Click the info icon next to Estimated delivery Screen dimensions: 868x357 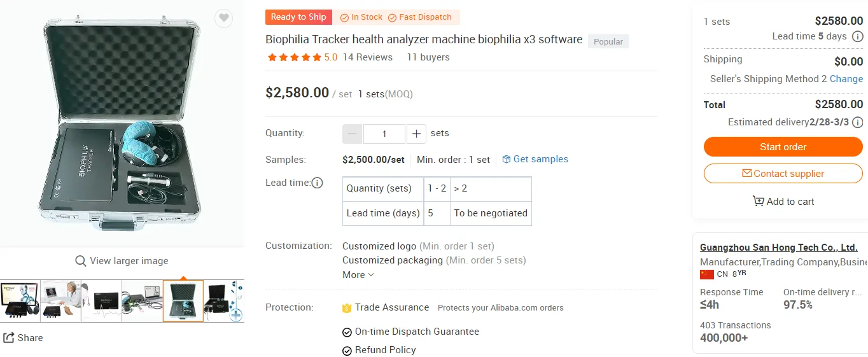tap(858, 122)
